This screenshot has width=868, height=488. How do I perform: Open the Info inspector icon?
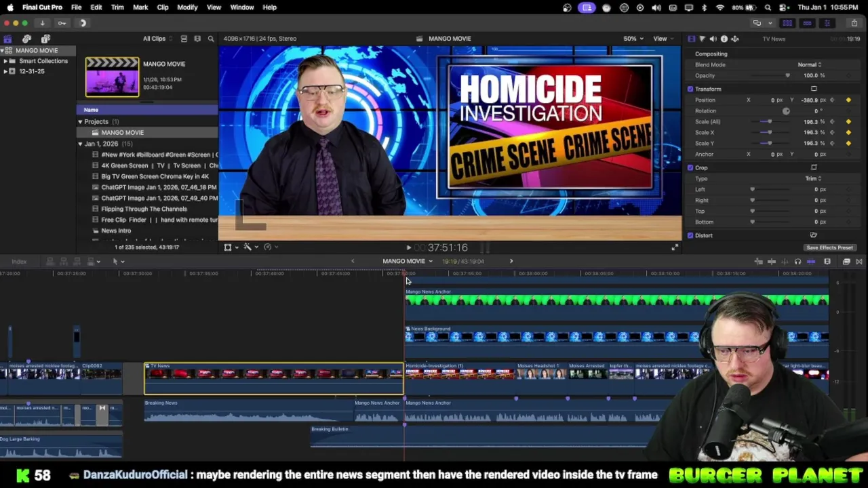[724, 39]
